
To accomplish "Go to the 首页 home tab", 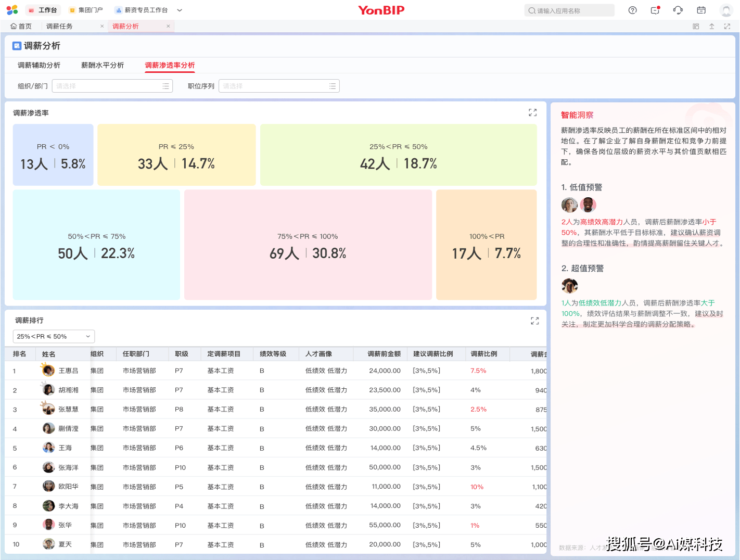I will tap(21, 26).
